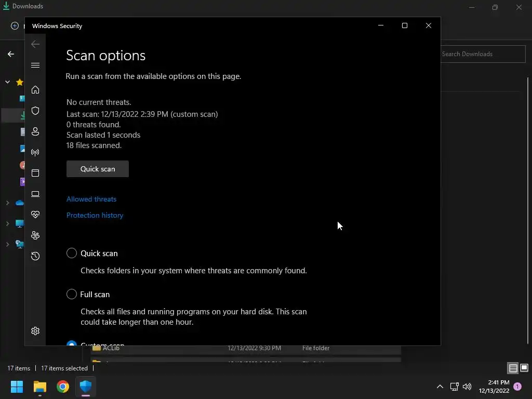Viewport: 532px width, 399px height.
Task: Open File Explorer from the taskbar
Action: click(39, 387)
